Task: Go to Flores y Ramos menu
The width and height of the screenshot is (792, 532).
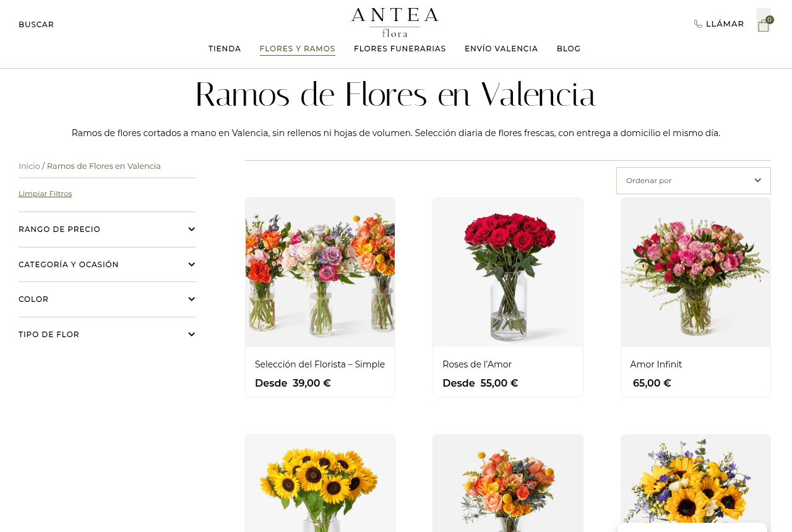Action: [x=298, y=49]
